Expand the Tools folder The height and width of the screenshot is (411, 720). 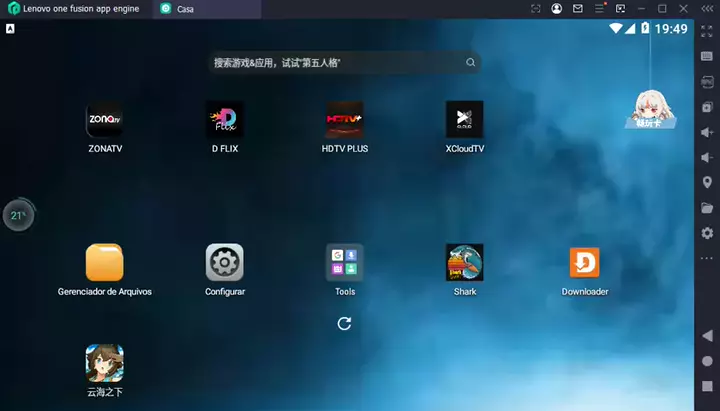(x=344, y=263)
